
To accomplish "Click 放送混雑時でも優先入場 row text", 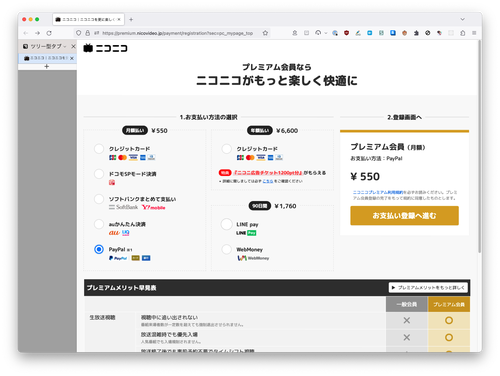I will [x=169, y=334].
